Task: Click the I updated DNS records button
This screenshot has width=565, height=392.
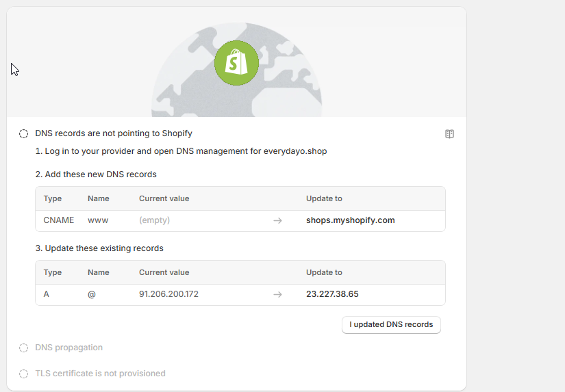Action: (391, 325)
